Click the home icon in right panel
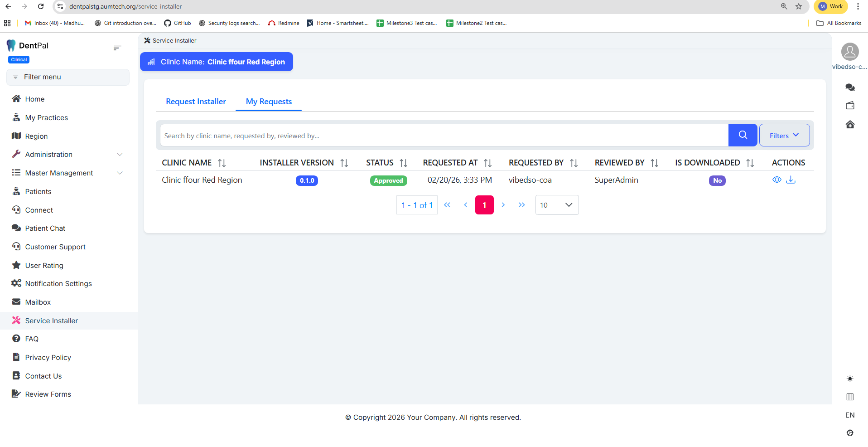Screen dimensions: 868x447 [x=850, y=125]
